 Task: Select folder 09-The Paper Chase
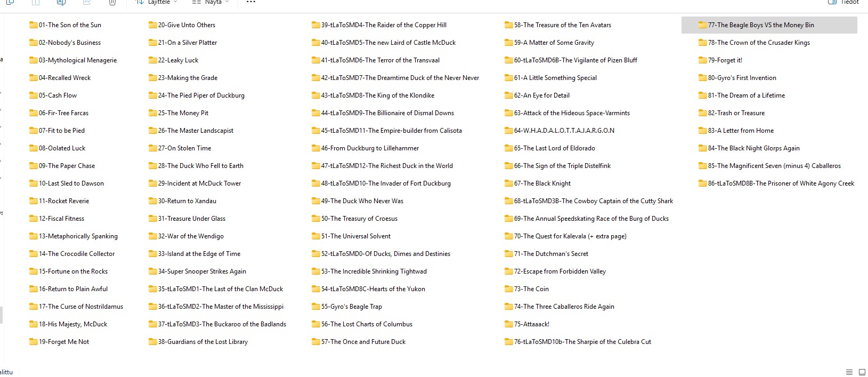click(62, 166)
